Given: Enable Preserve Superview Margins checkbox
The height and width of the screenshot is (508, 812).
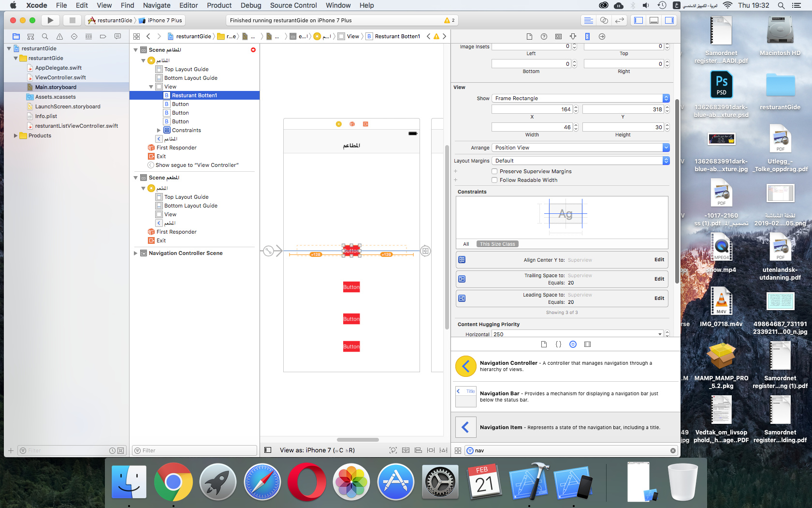Looking at the screenshot, I should point(494,171).
